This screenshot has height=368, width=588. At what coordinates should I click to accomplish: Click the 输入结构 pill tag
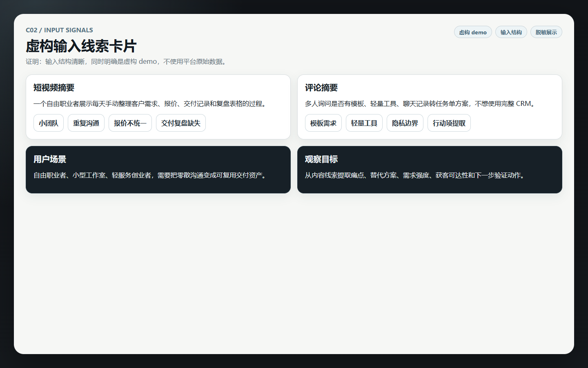click(511, 32)
